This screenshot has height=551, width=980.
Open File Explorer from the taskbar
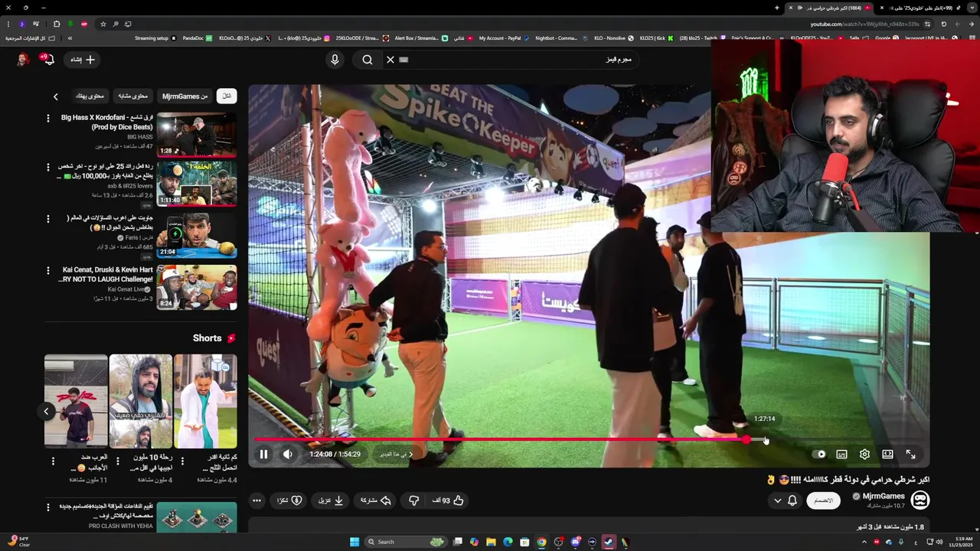[491, 542]
